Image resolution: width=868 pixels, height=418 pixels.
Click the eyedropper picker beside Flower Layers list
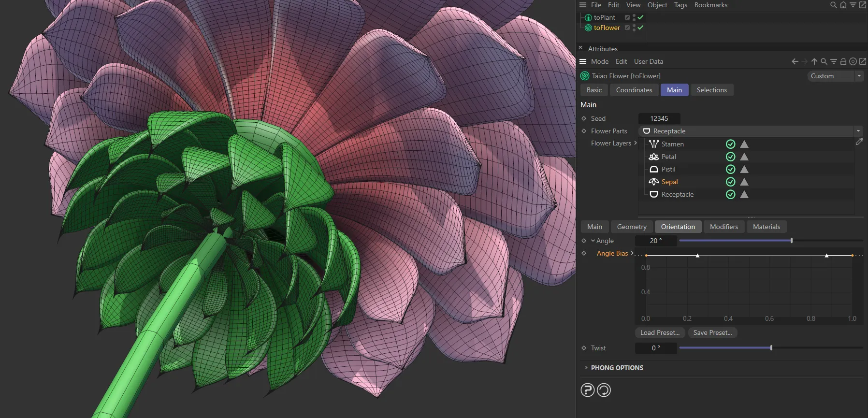(859, 142)
